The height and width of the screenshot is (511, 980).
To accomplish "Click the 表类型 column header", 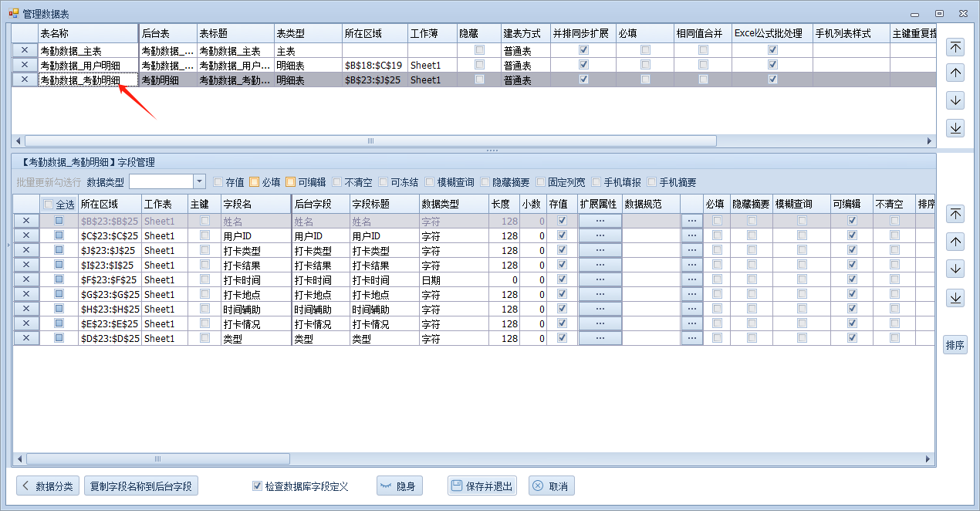I will tap(307, 33).
